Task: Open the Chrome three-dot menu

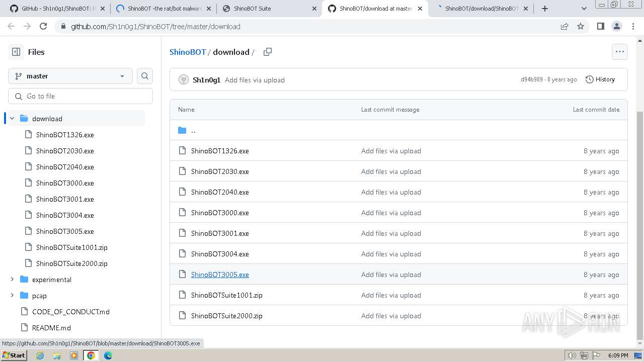Action: click(632, 27)
